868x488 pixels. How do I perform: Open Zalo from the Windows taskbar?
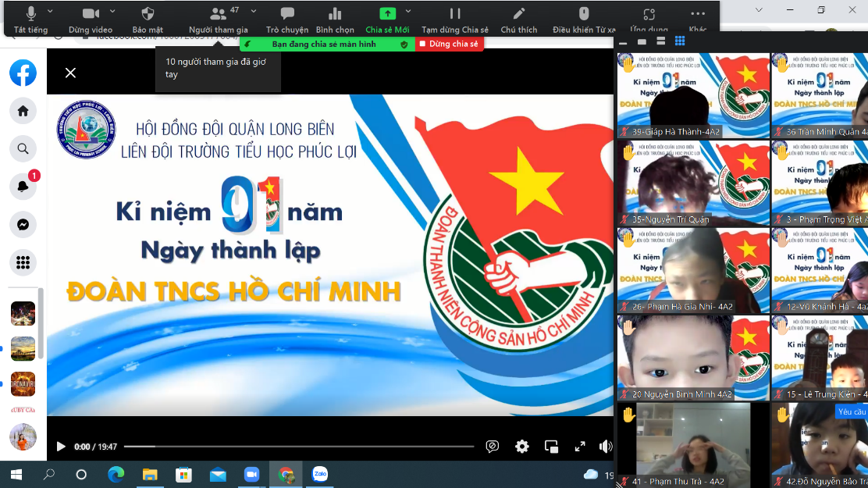coord(319,474)
